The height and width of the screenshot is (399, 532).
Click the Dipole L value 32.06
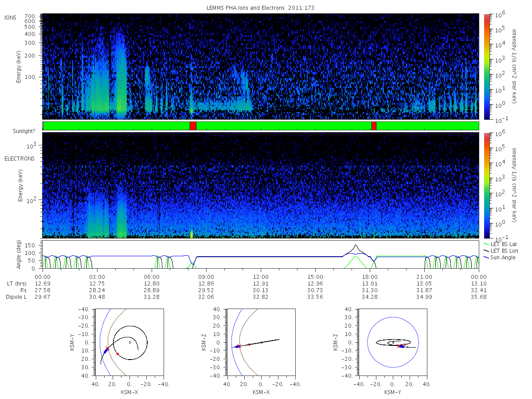206,297
